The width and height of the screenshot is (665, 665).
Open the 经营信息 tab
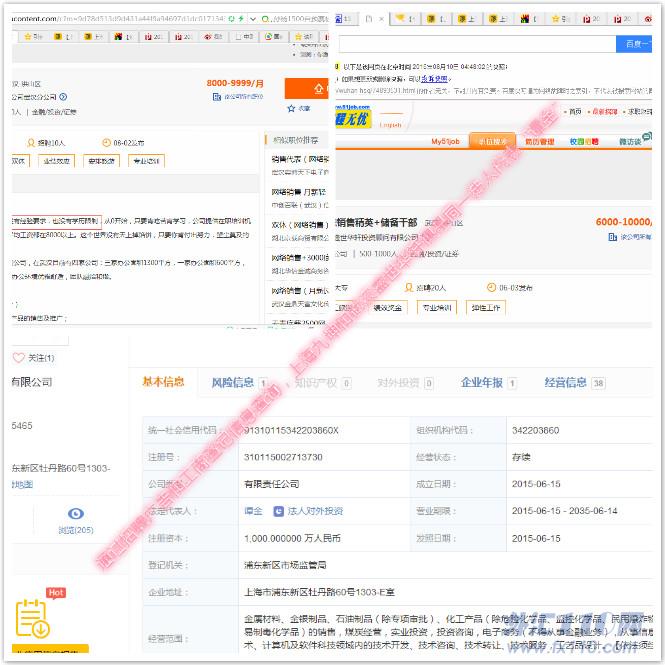click(x=565, y=383)
